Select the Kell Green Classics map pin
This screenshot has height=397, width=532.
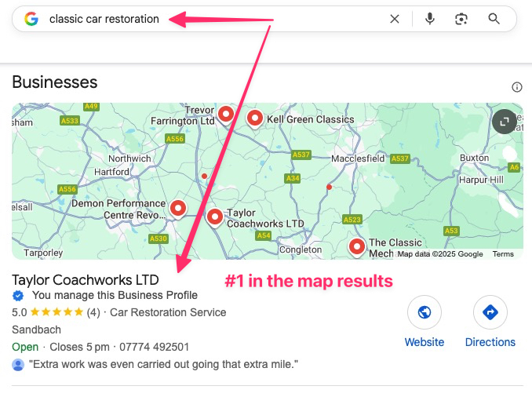pyautogui.click(x=255, y=119)
